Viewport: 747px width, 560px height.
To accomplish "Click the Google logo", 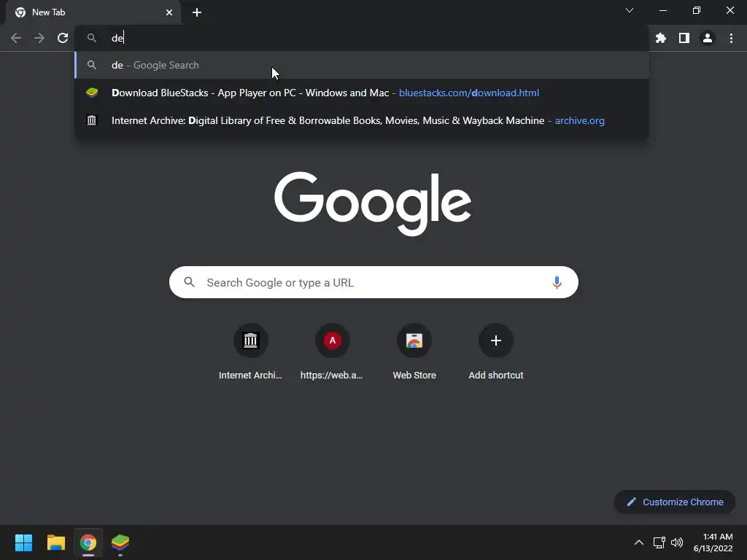I will [x=373, y=203].
